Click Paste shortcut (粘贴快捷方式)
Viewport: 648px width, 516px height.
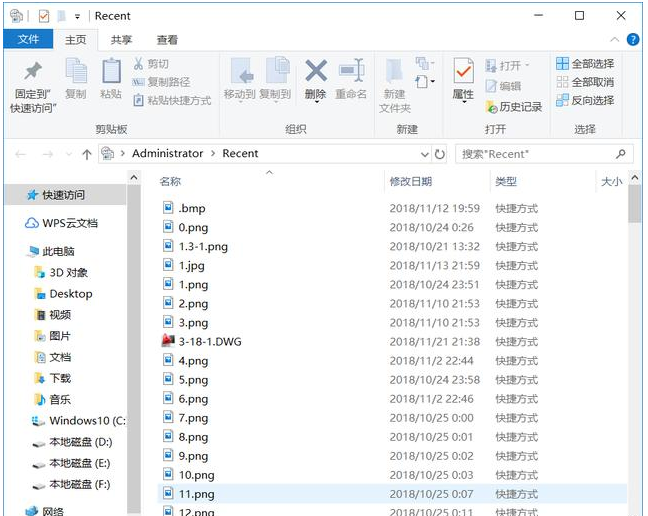click(x=172, y=100)
